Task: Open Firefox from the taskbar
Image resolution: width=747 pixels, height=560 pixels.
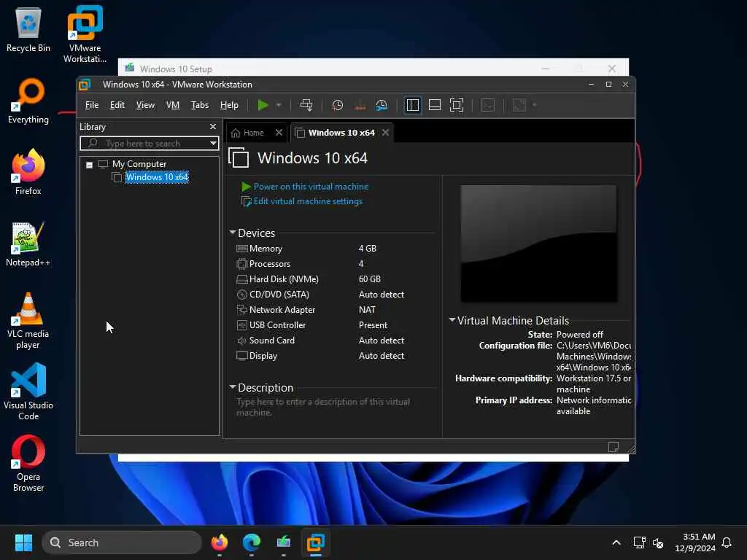Action: (219, 542)
